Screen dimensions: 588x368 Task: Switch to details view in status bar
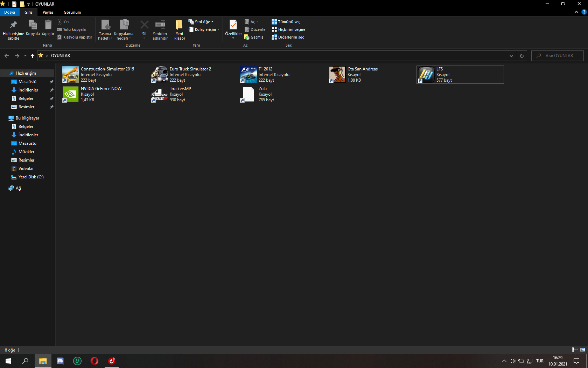pos(575,350)
